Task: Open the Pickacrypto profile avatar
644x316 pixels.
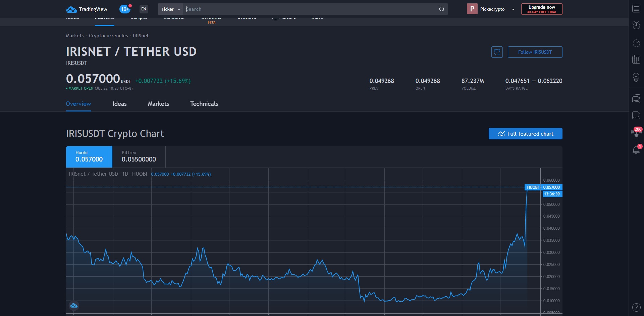Action: [472, 9]
